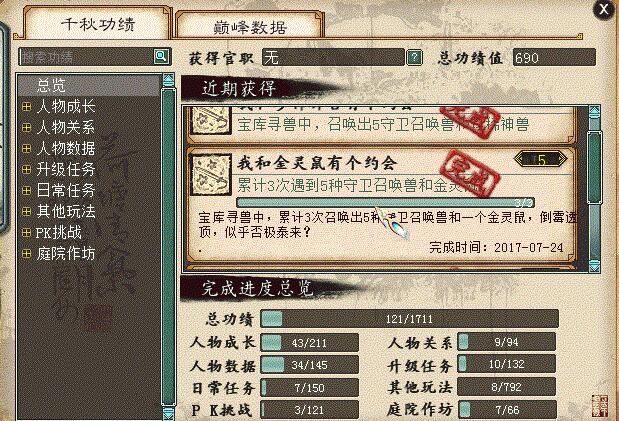This screenshot has width=619, height=421.
Task: Click the achievement scroll icon for 我和金灵鼠有个约会
Action: 211,175
